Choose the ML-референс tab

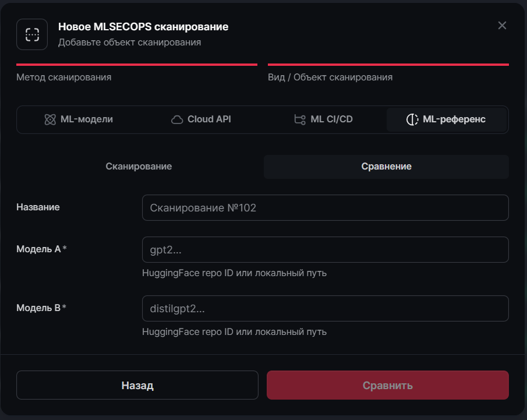(x=446, y=119)
